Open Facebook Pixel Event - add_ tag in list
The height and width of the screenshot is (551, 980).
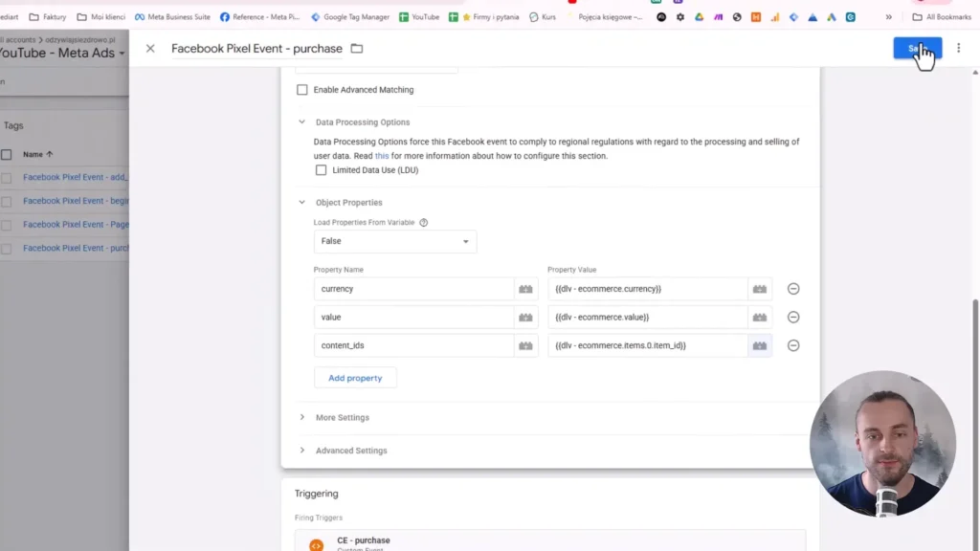(x=75, y=177)
